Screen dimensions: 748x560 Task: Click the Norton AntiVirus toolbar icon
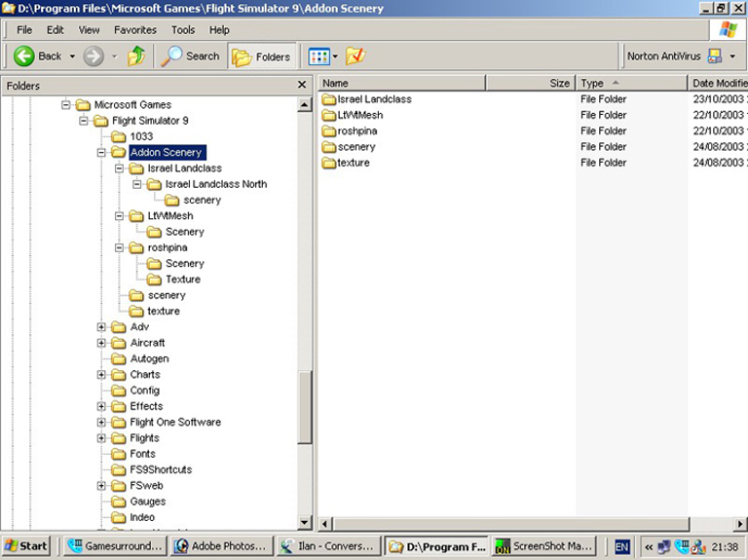pos(715,56)
